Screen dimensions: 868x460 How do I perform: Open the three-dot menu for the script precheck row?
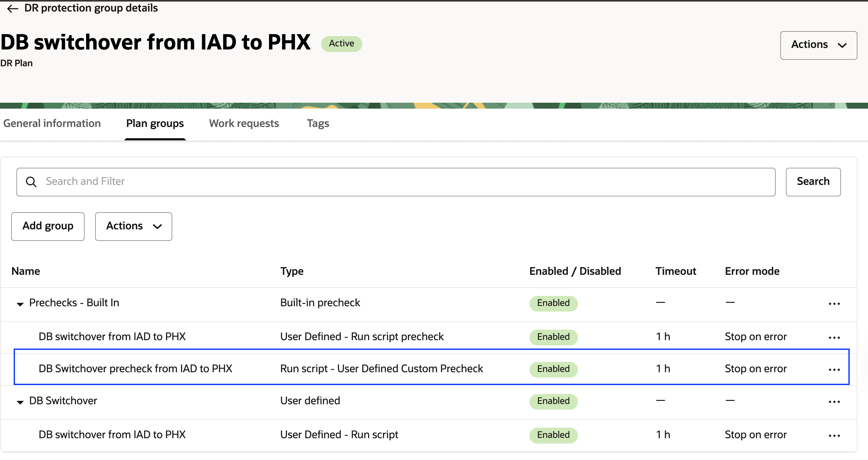coord(834,337)
